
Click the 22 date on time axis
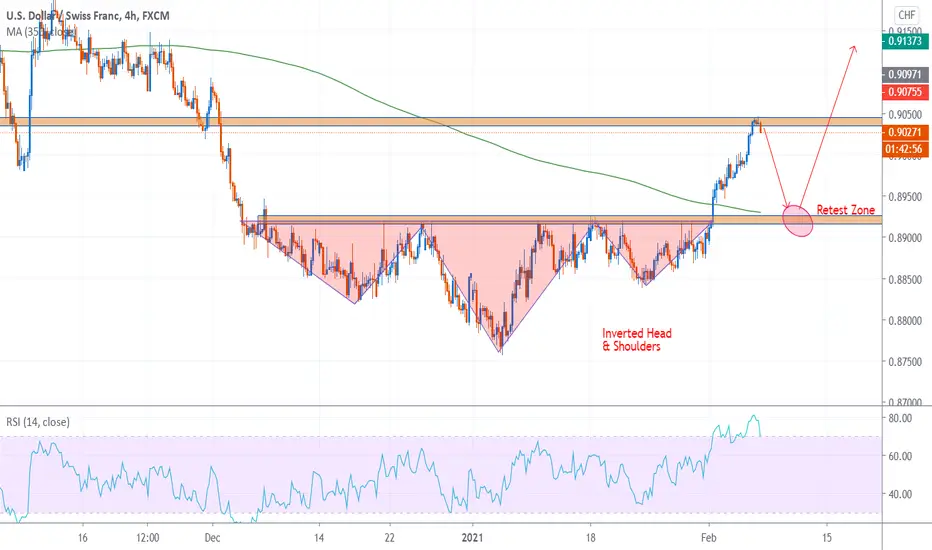click(x=389, y=538)
